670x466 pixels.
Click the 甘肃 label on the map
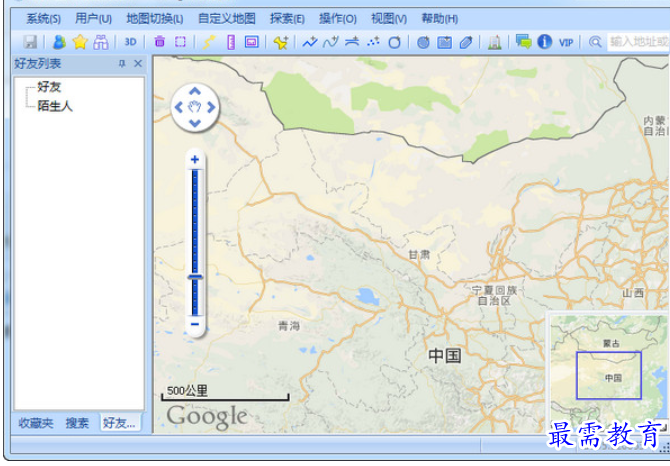point(419,255)
